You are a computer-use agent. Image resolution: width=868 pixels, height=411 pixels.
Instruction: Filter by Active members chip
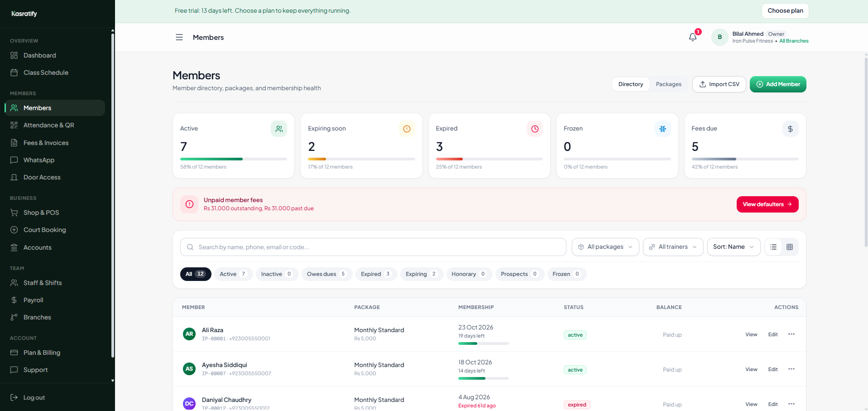coord(233,274)
